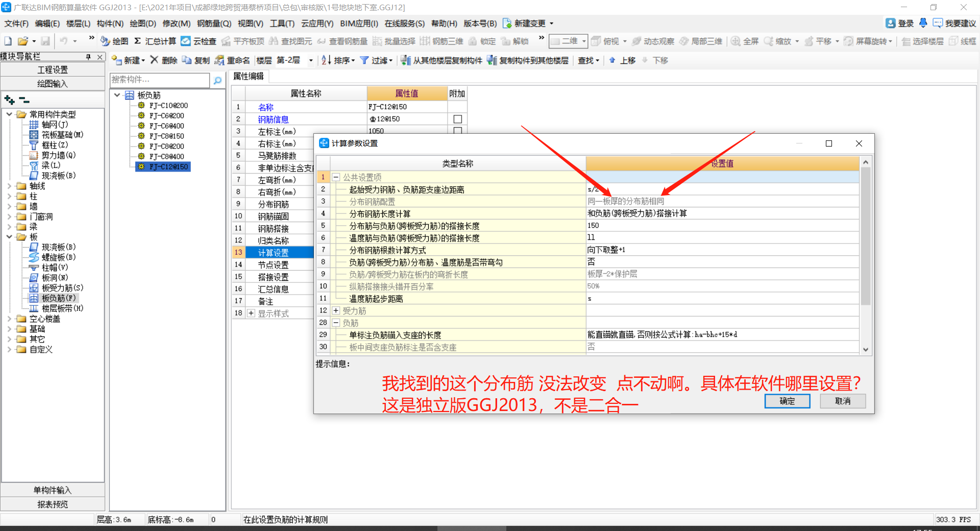Select 筏板基础(M) in navigation tree
The width and height of the screenshot is (980, 531).
tap(62, 135)
